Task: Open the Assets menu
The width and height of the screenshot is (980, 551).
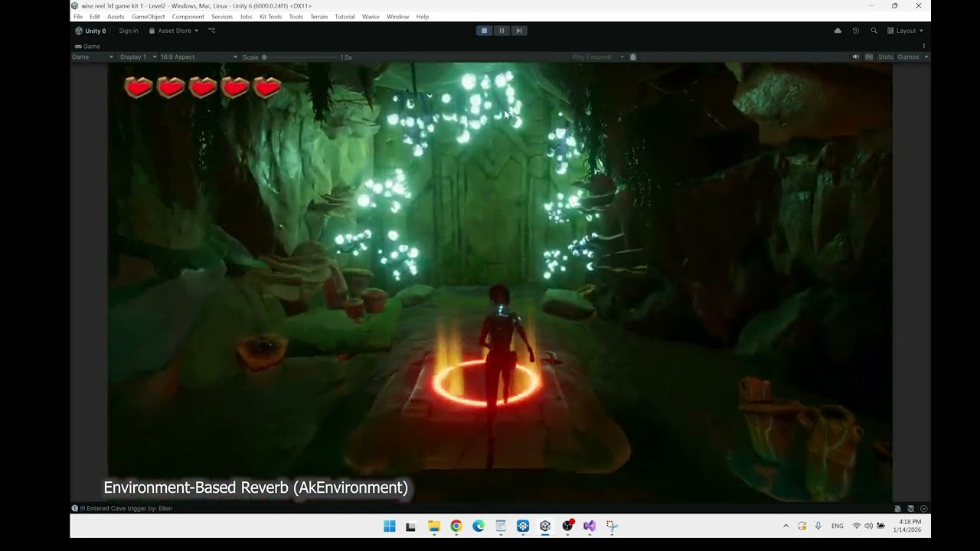Action: [x=116, y=17]
